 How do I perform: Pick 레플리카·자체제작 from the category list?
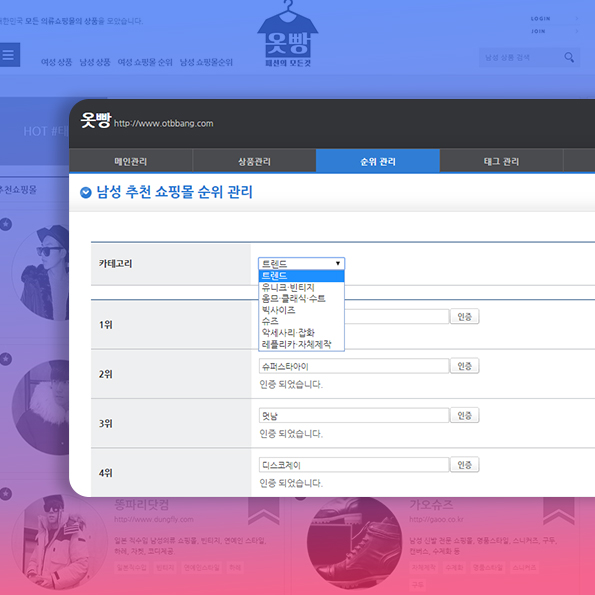click(x=301, y=344)
